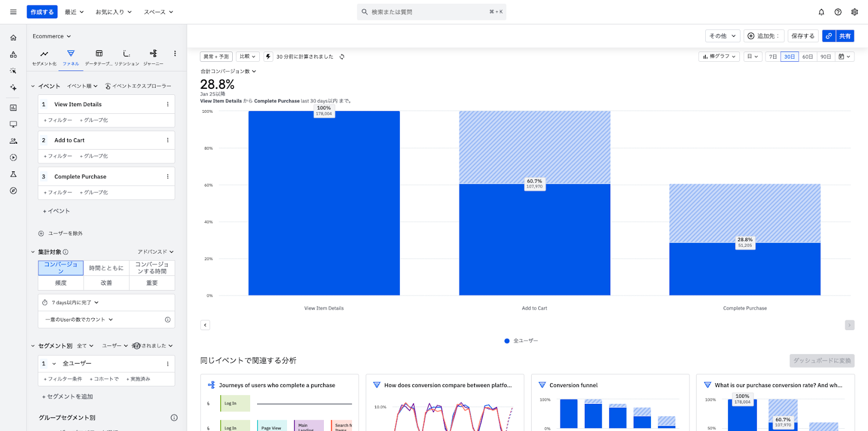Open options menu for View Item Details event
868x431 pixels.
pos(168,105)
